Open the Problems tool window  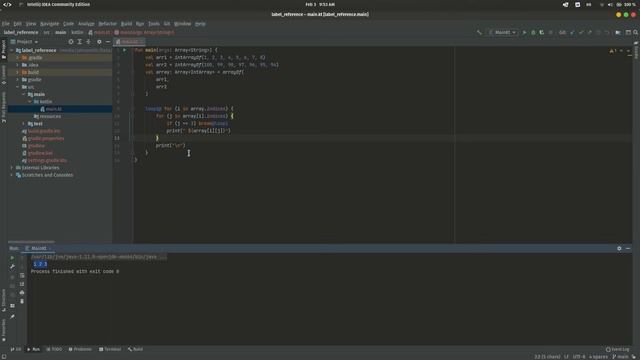[80, 349]
